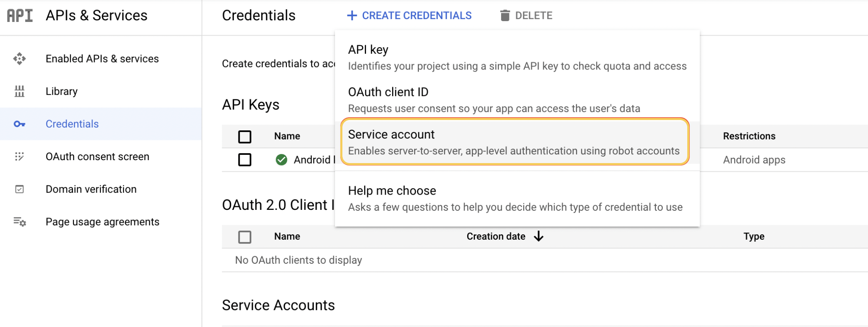Sort by Creation date column header
Screen dimensions: 868x327
[496, 236]
